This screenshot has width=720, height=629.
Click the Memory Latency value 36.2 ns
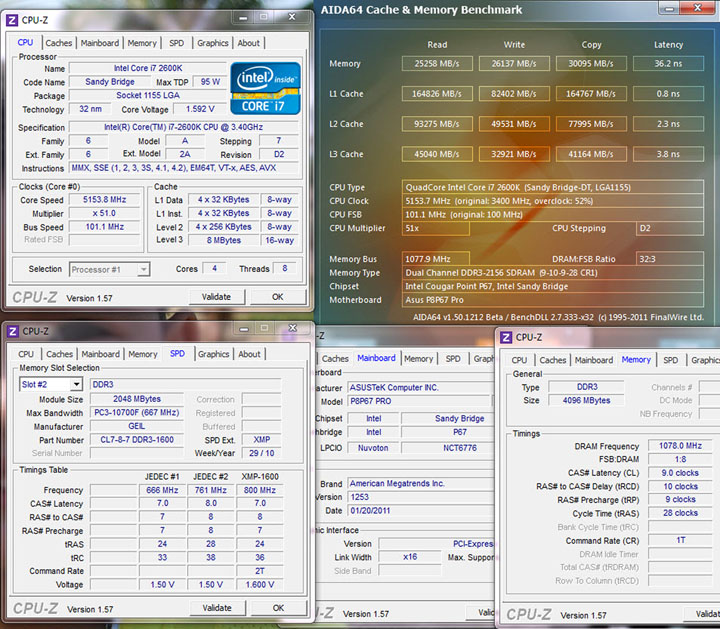(669, 63)
